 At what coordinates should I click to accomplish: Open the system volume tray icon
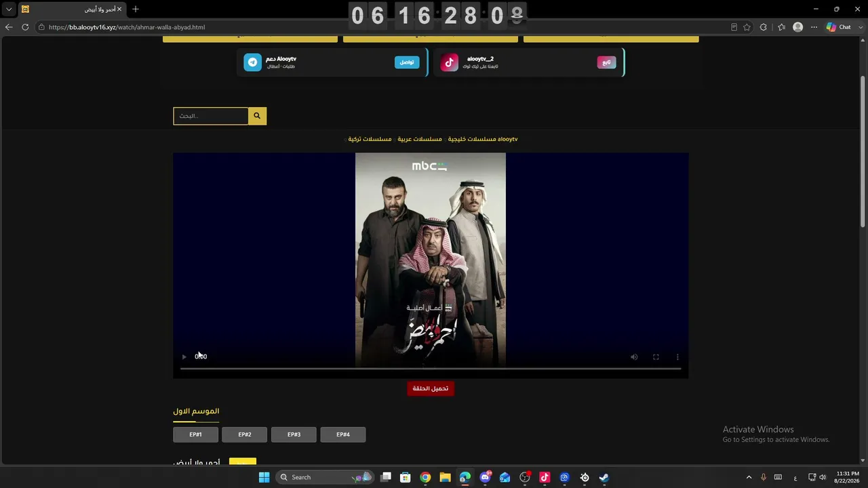(x=823, y=477)
